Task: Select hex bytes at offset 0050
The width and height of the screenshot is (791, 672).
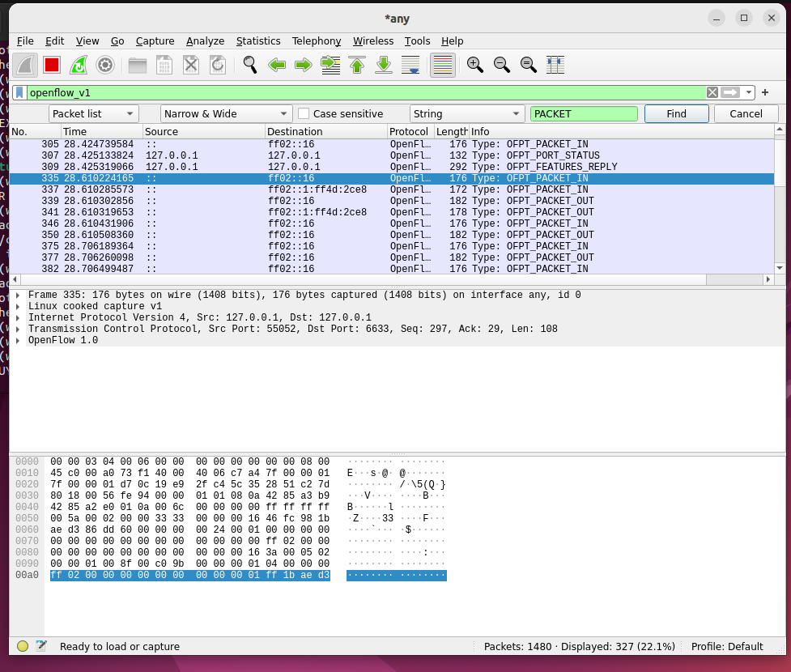Action: tap(189, 518)
